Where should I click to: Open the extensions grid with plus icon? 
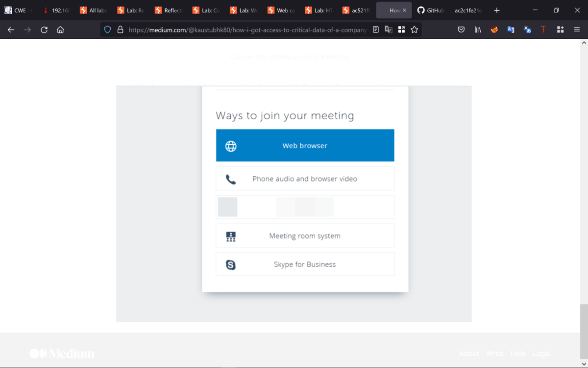(x=561, y=29)
